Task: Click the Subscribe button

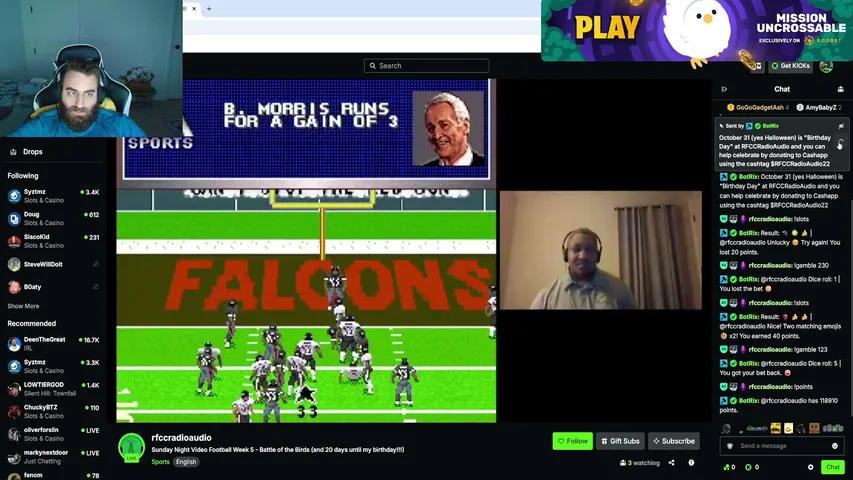Action: coord(673,441)
